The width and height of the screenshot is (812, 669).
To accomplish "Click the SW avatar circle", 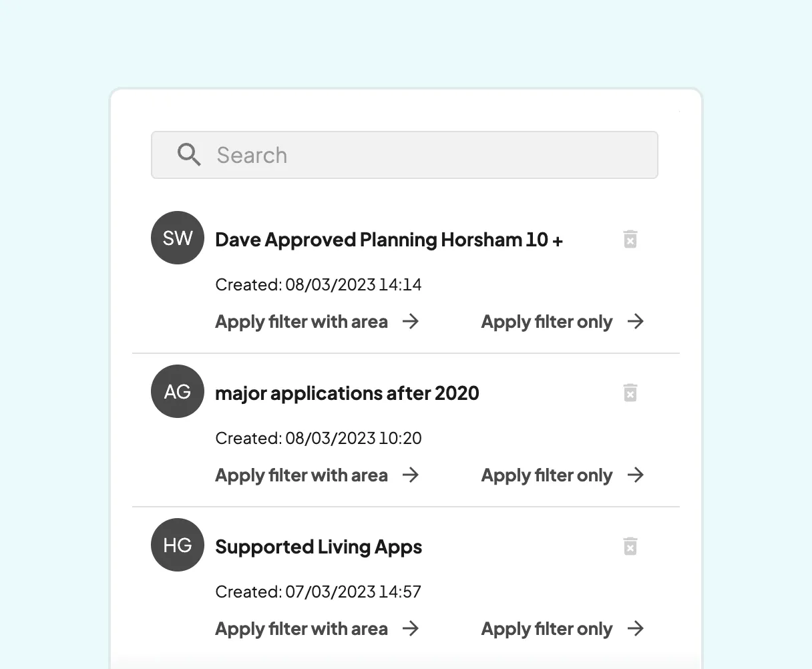I will click(x=177, y=238).
